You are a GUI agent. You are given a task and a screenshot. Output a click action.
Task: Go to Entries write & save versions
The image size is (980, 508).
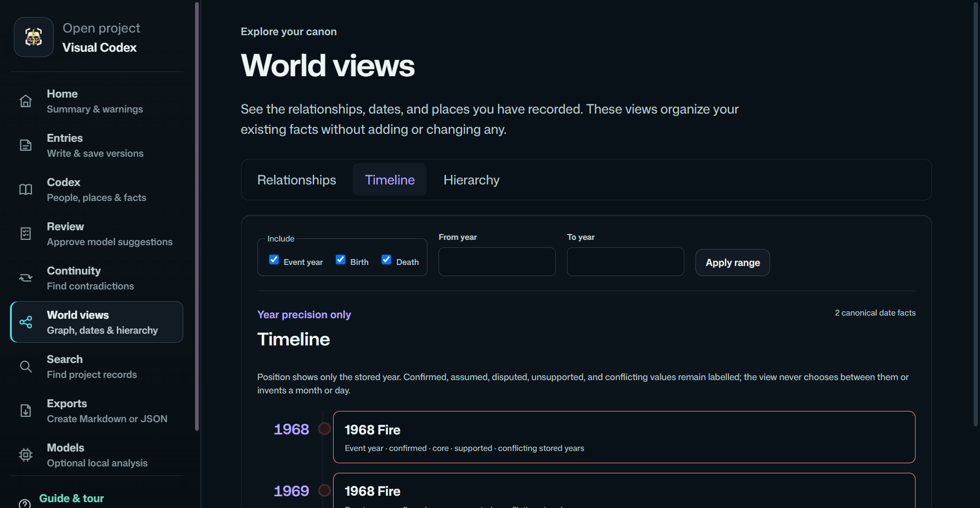pos(96,146)
